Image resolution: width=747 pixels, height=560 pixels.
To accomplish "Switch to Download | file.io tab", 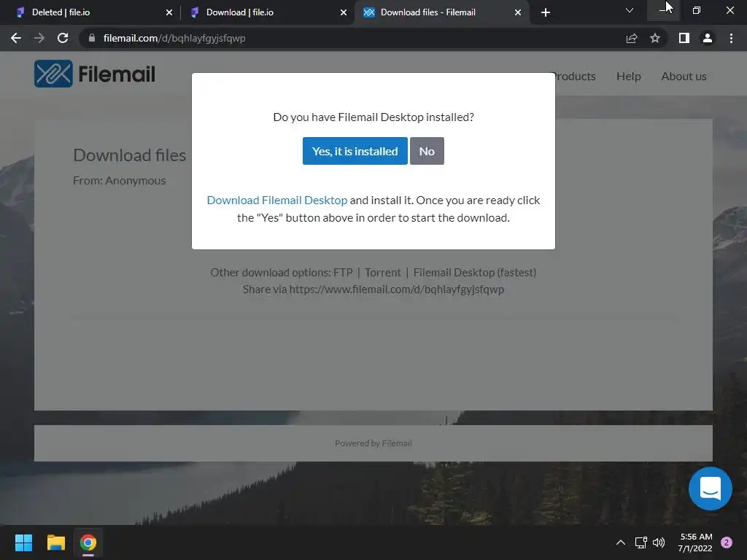I will (x=267, y=12).
